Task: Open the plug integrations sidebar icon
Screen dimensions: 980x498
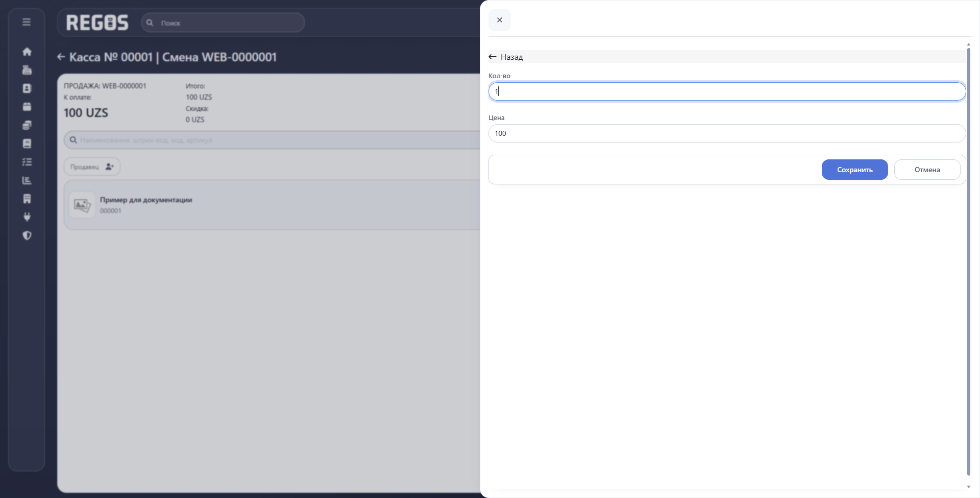Action: (27, 217)
